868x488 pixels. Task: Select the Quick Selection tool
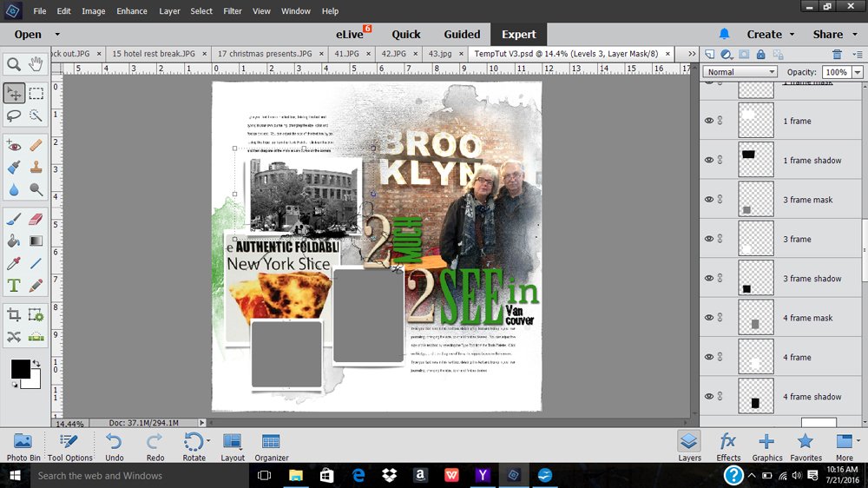click(x=36, y=115)
